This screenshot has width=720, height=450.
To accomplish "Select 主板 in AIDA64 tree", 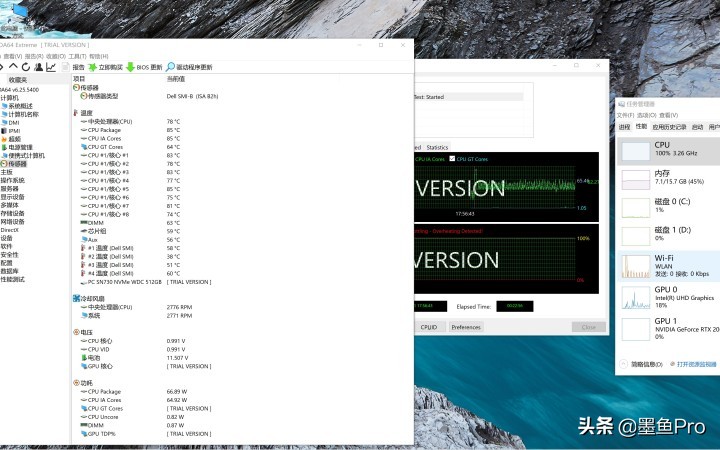I will point(6,172).
